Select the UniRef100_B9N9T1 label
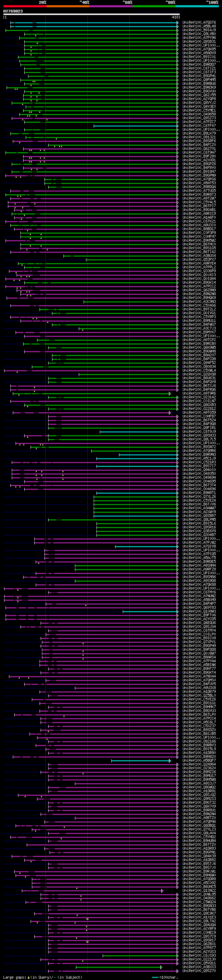222x980 pixels. pos(199,493)
